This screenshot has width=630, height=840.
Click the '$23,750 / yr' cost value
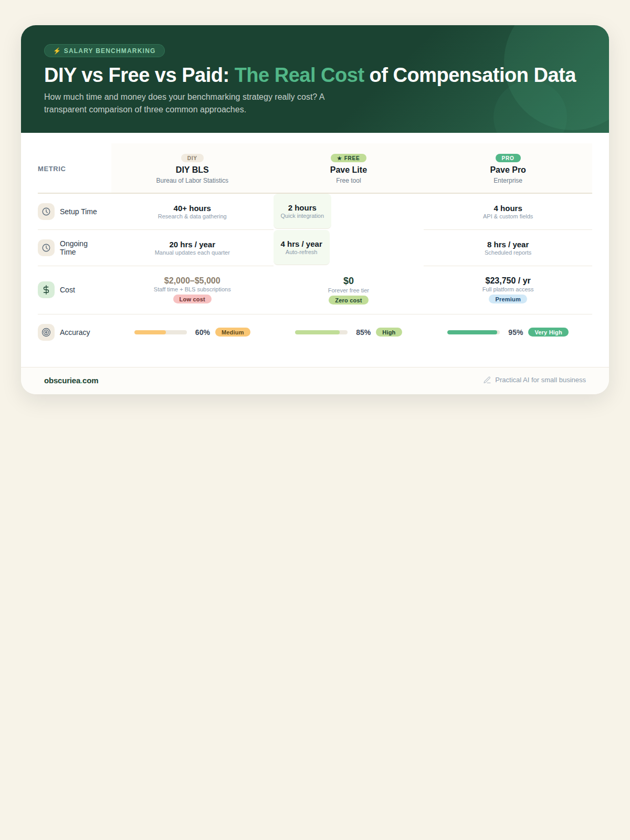(x=508, y=281)
